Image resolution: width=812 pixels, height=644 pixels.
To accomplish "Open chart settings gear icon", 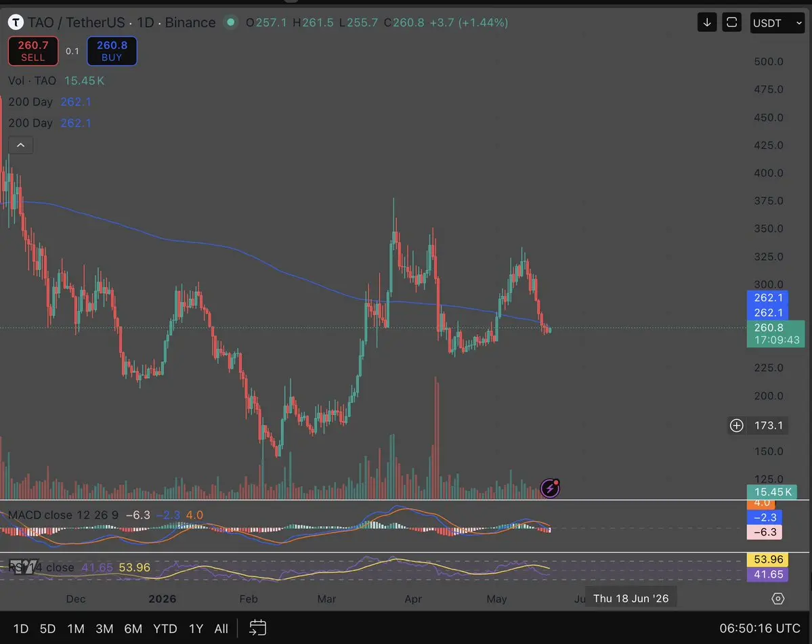I will (778, 599).
